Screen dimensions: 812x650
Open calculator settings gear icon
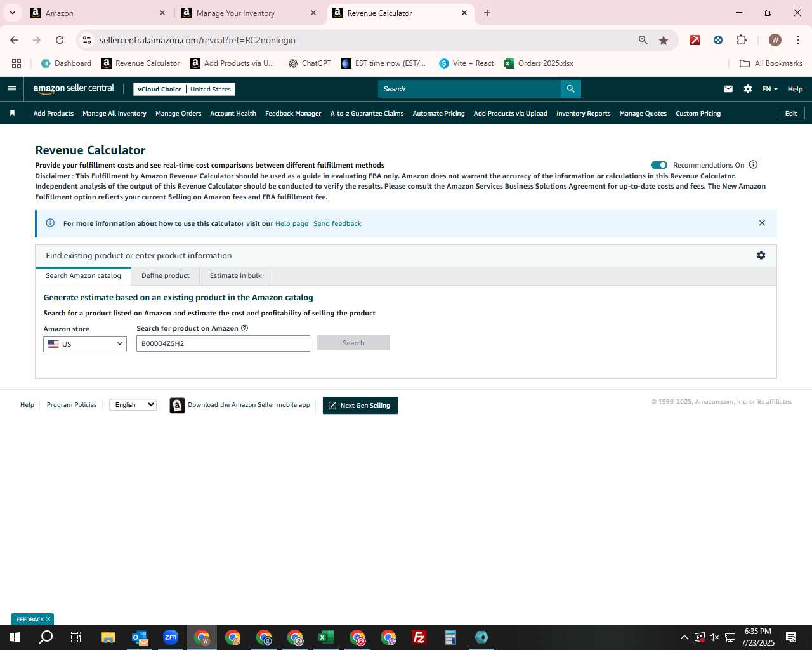(x=761, y=255)
